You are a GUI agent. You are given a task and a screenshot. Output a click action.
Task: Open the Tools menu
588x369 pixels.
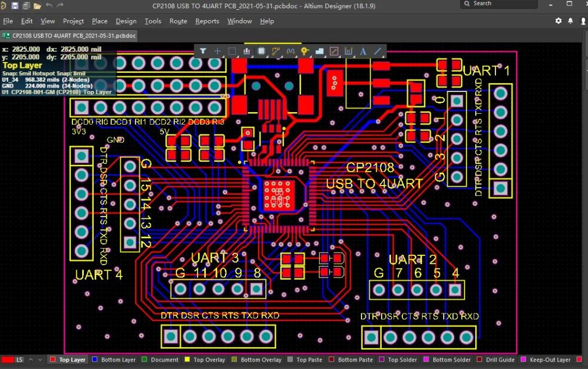(153, 21)
